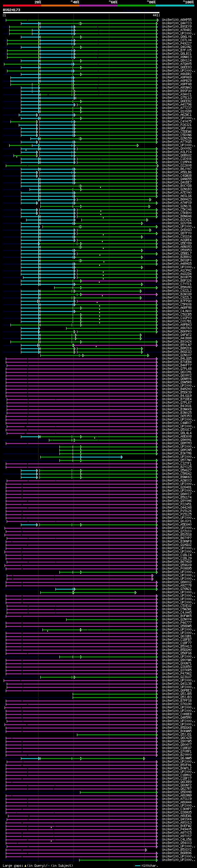Select hit label UniRef100_B6H4Z3
The height and width of the screenshot is (868, 197).
click(177, 199)
